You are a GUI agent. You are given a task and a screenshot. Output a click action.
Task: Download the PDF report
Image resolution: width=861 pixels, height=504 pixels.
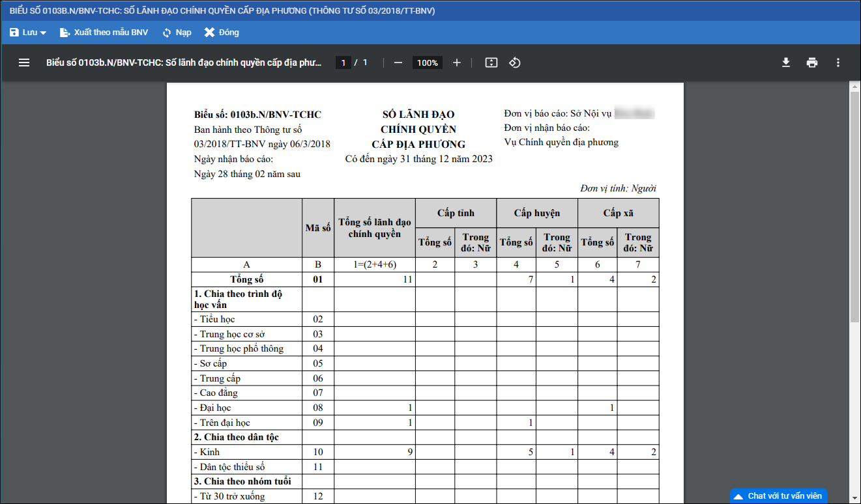click(x=786, y=63)
